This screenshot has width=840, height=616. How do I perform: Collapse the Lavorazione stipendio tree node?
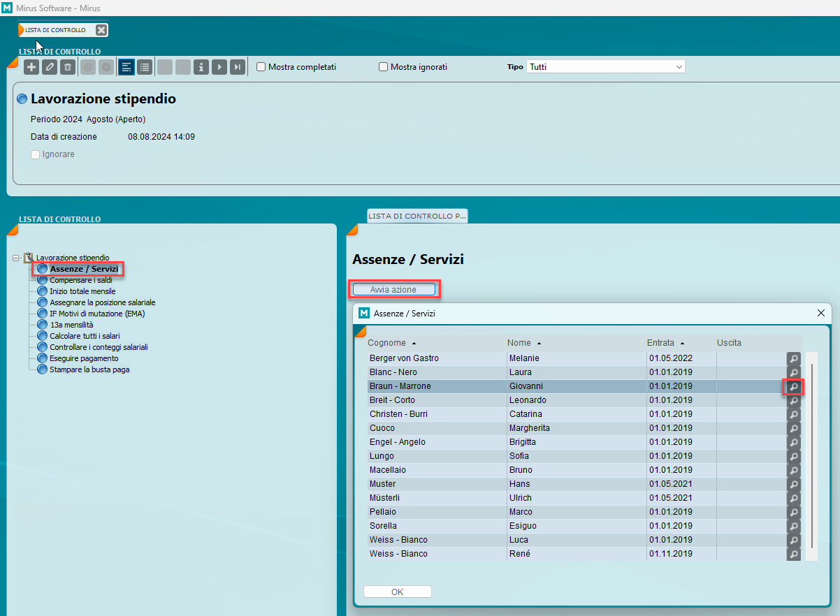(x=16, y=258)
